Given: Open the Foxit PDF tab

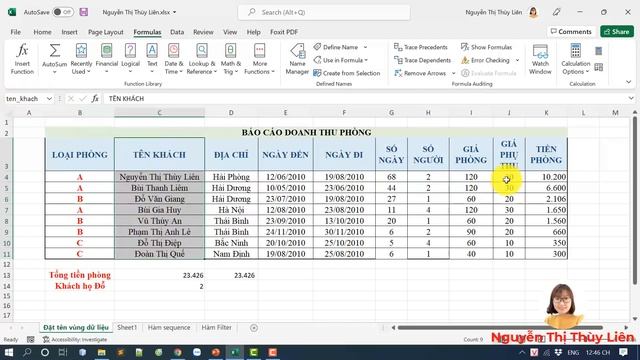Looking at the screenshot, I should [284, 32].
